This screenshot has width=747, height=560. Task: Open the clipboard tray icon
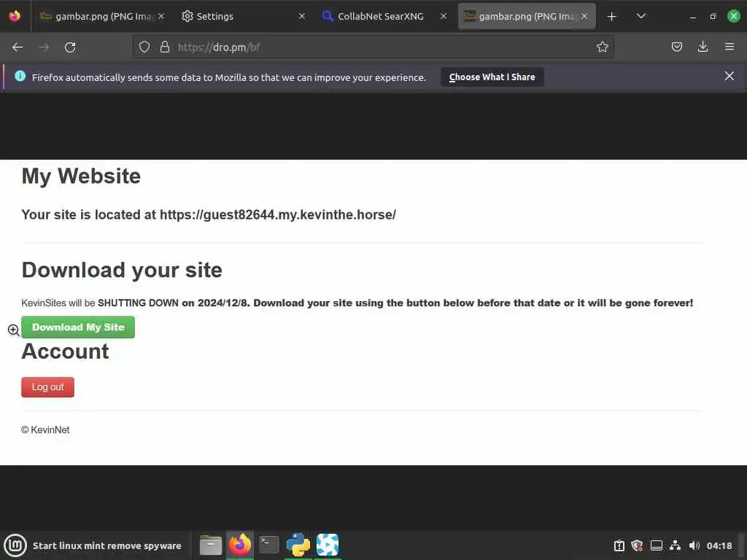point(619,545)
